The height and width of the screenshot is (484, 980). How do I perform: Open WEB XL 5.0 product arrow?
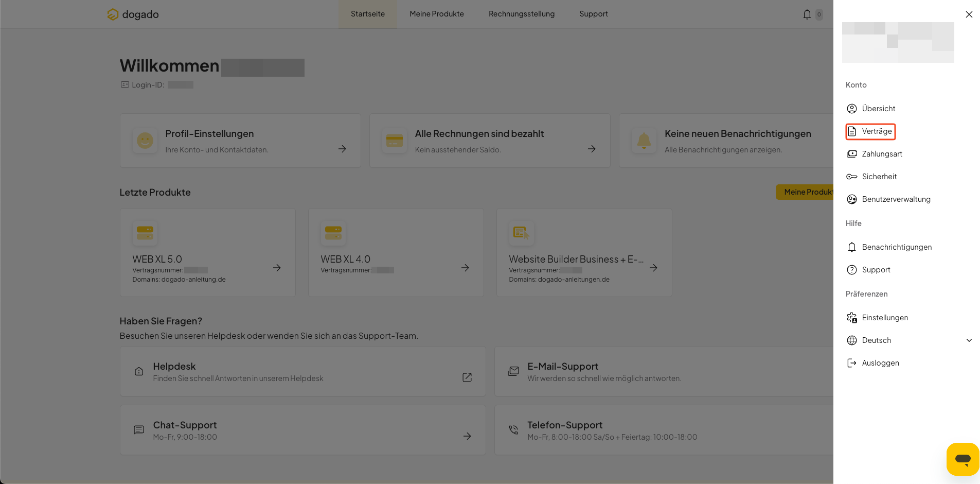point(277,268)
